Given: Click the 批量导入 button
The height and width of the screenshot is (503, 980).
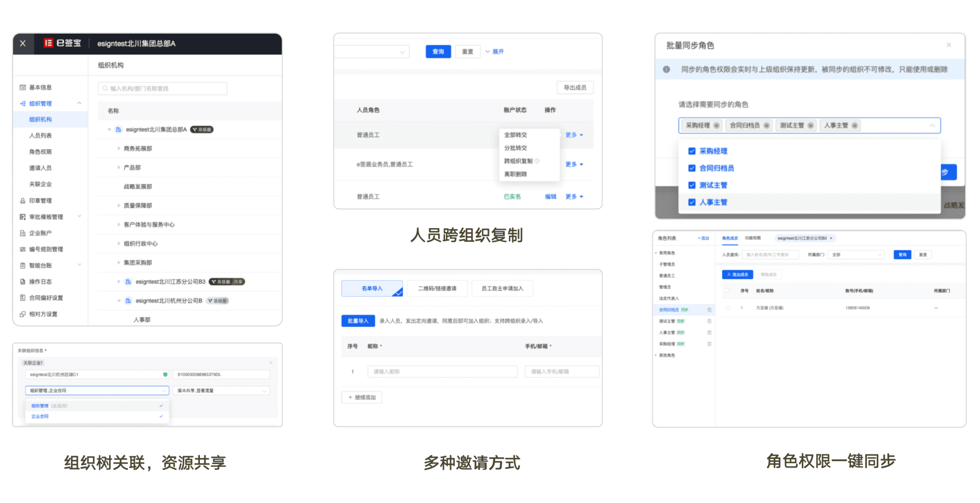Looking at the screenshot, I should pyautogui.click(x=358, y=321).
